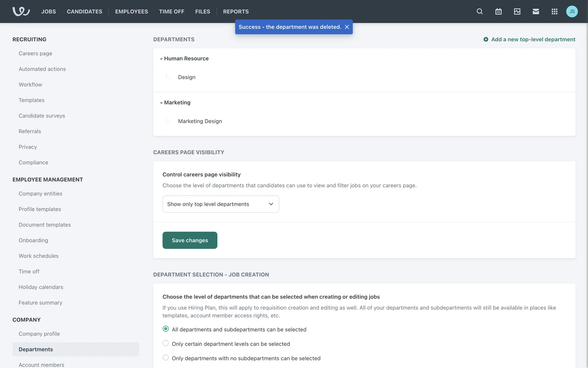Open Work schedules settings
Screen dimensions: 588x368
(39, 256)
